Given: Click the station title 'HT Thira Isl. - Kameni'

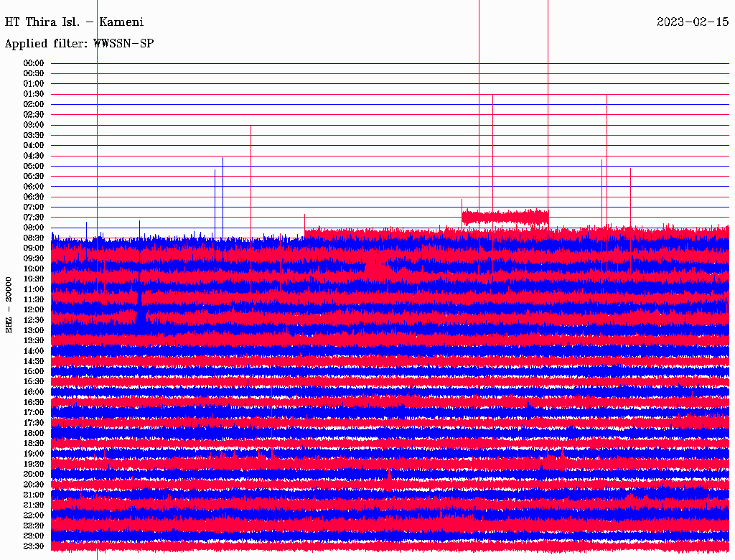Looking at the screenshot, I should click(74, 22).
